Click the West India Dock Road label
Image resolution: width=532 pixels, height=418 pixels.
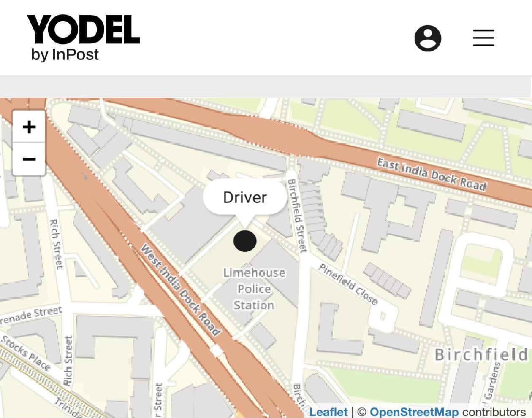click(x=180, y=290)
